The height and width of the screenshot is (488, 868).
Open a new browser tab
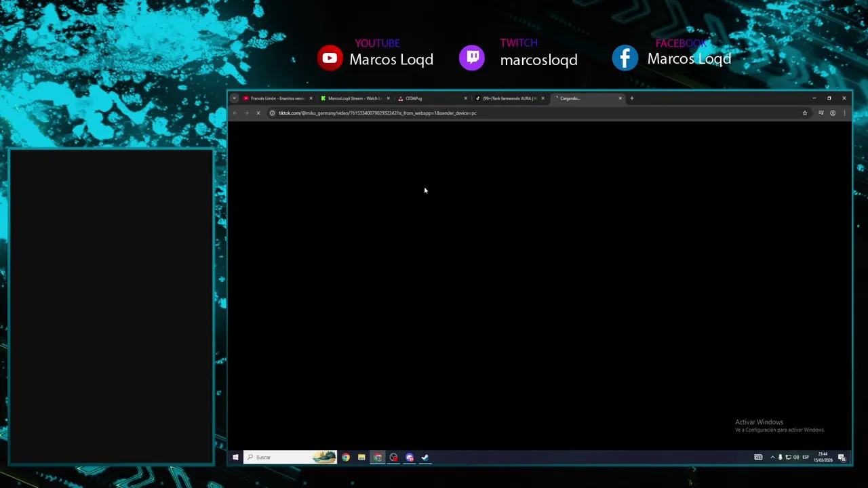(631, 98)
